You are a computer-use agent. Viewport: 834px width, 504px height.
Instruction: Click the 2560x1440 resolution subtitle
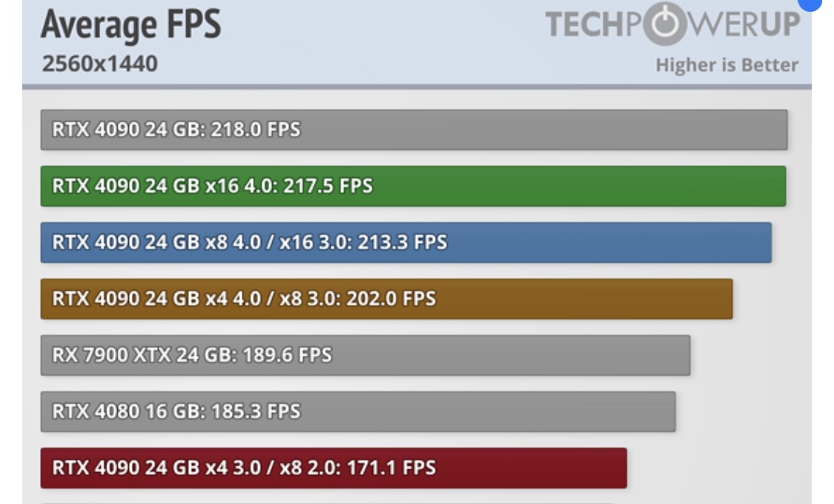[x=99, y=64]
